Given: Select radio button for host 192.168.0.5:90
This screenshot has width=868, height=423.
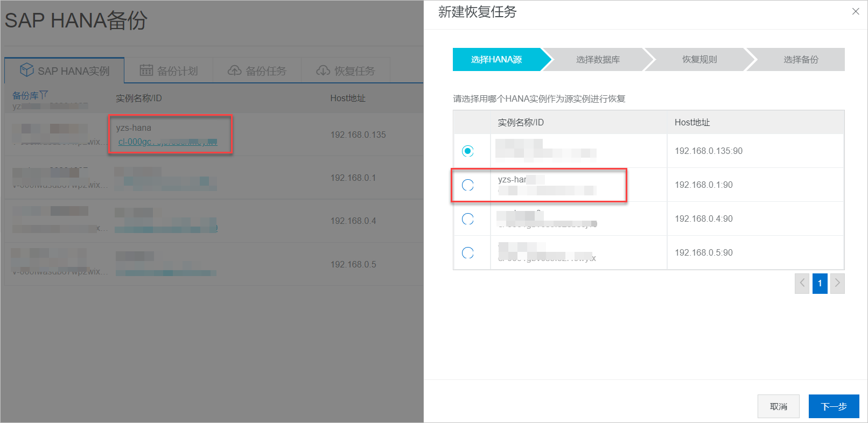Looking at the screenshot, I should coord(468,253).
